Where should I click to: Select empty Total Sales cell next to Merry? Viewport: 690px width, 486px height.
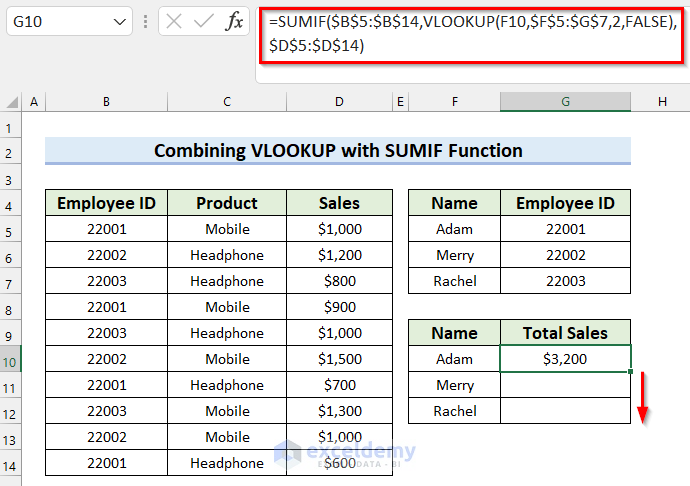point(565,385)
